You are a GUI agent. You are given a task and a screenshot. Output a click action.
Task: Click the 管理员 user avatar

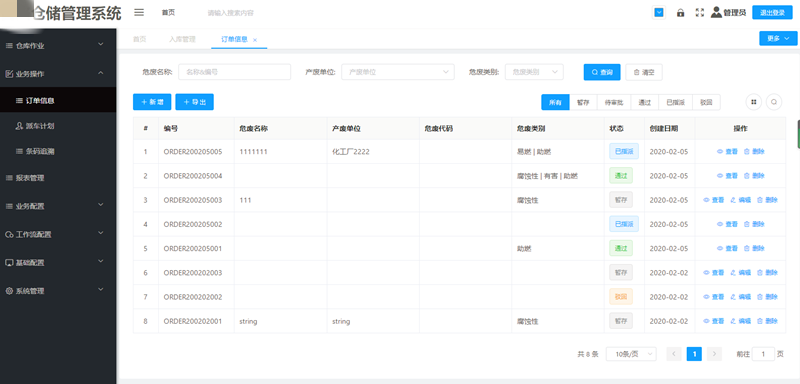[x=716, y=12]
